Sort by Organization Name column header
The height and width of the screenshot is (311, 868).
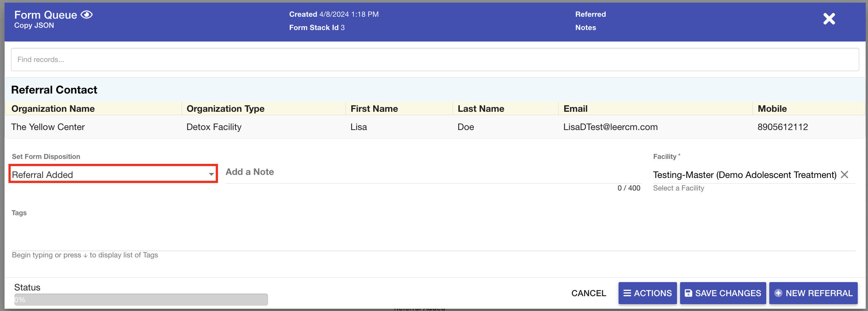(53, 109)
